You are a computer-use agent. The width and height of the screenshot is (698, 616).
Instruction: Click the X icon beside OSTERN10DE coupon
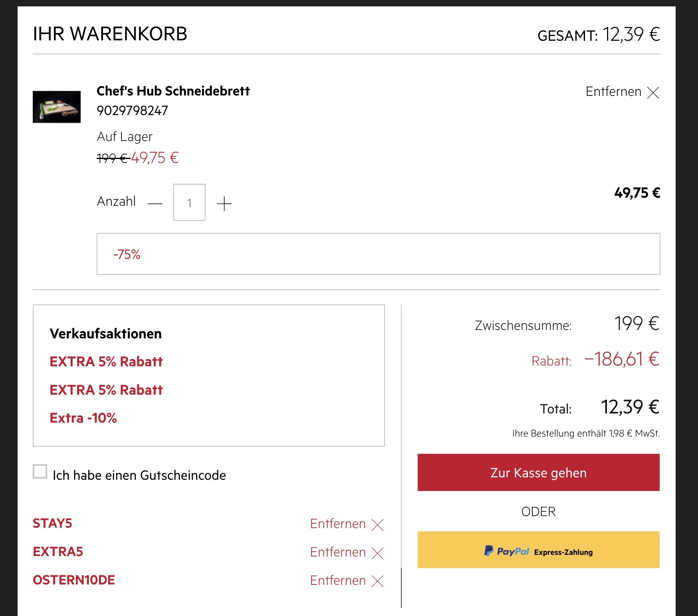[377, 581]
